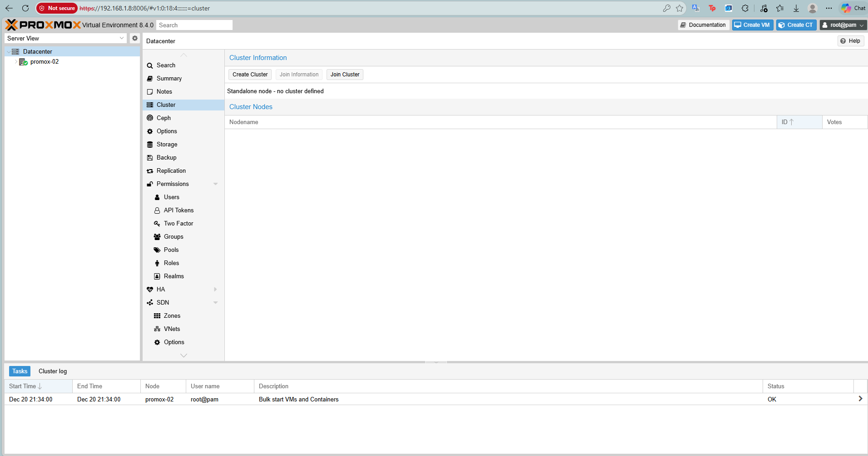The image size is (868, 456).
Task: Click the Proxmox logo
Action: [43, 25]
